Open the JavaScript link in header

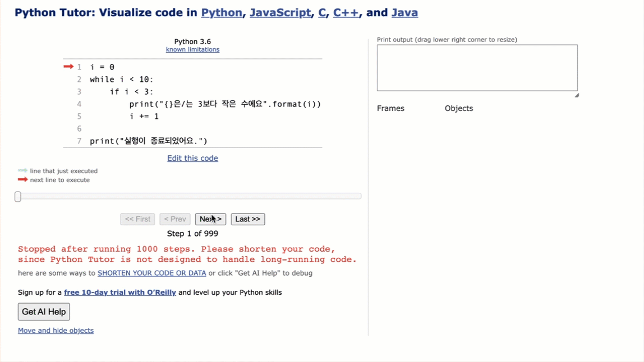pyautogui.click(x=280, y=13)
